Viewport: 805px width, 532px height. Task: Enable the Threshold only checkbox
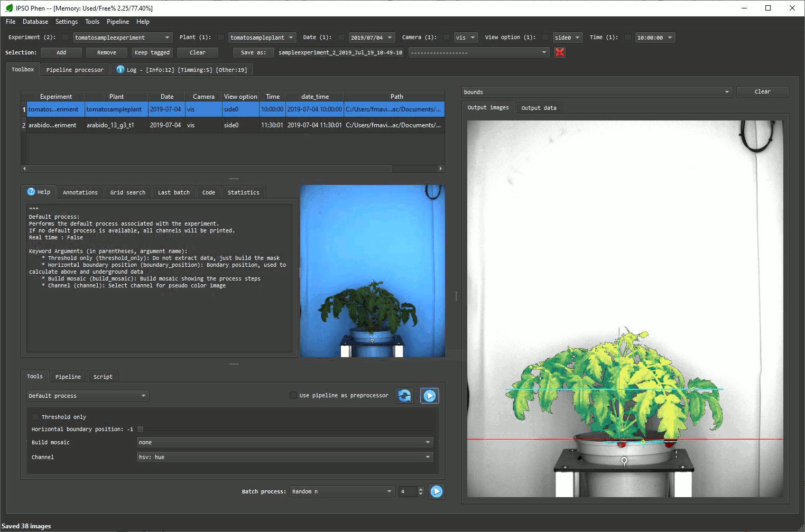(35, 416)
